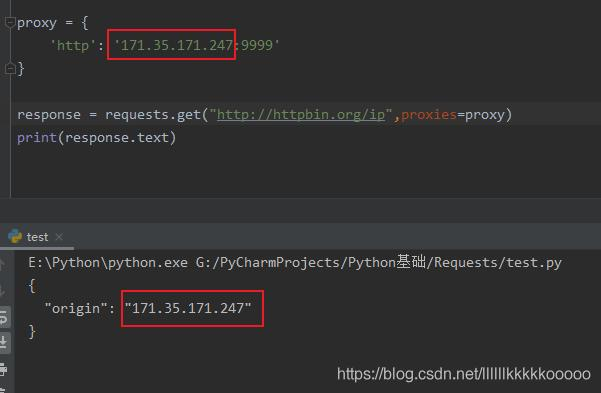Click the origin IP value in output
The width and height of the screenshot is (601, 393).
tap(188, 308)
